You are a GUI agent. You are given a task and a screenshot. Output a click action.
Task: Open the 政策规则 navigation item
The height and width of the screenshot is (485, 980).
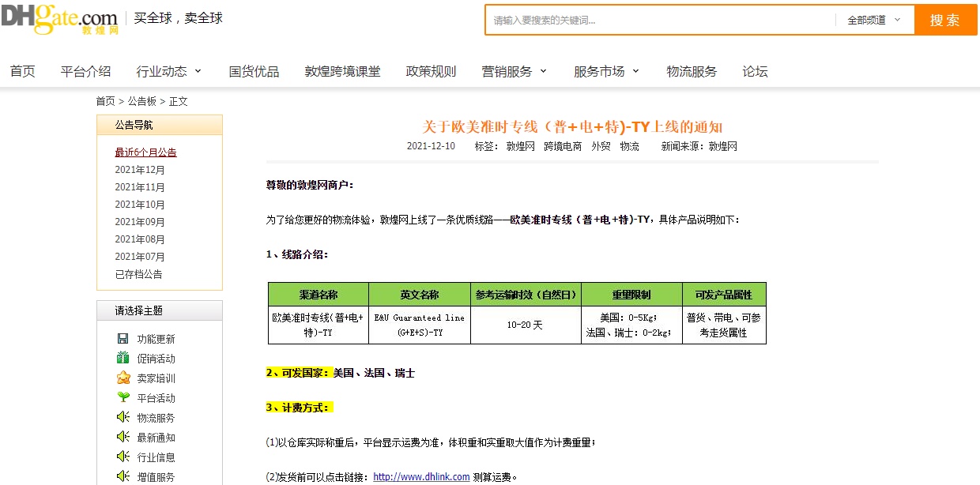click(x=431, y=72)
